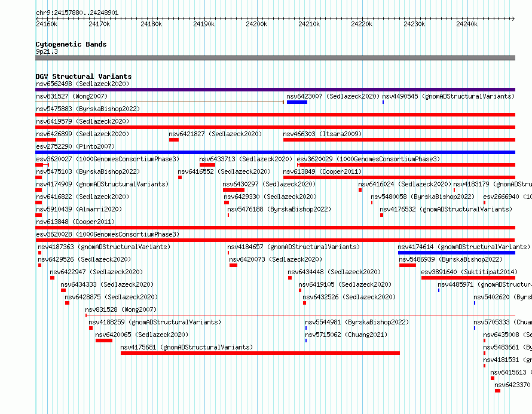Open nsv6434448 (Sedlazeck2020) variant
This screenshot has height=414, width=532.
click(x=334, y=272)
